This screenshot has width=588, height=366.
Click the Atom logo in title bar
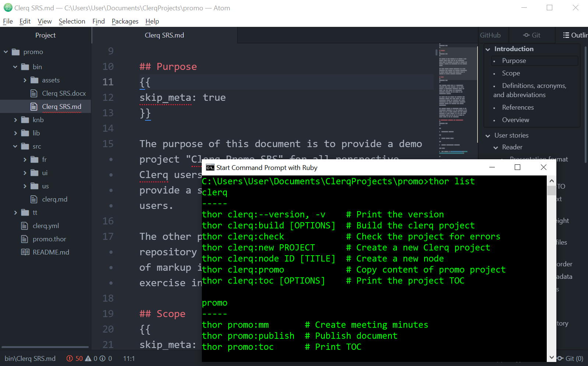[8, 8]
